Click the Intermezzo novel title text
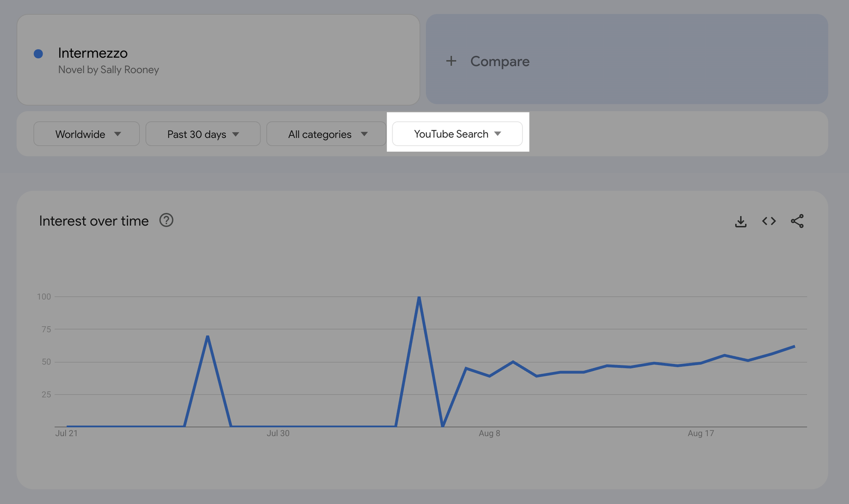Image resolution: width=849 pixels, height=504 pixels. coord(93,53)
